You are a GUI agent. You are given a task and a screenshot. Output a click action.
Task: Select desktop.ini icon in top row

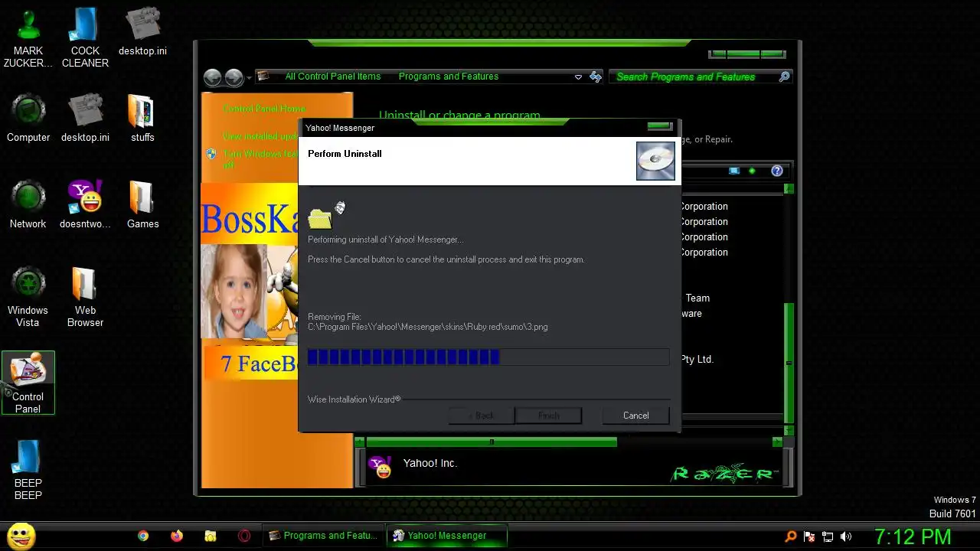click(x=142, y=31)
